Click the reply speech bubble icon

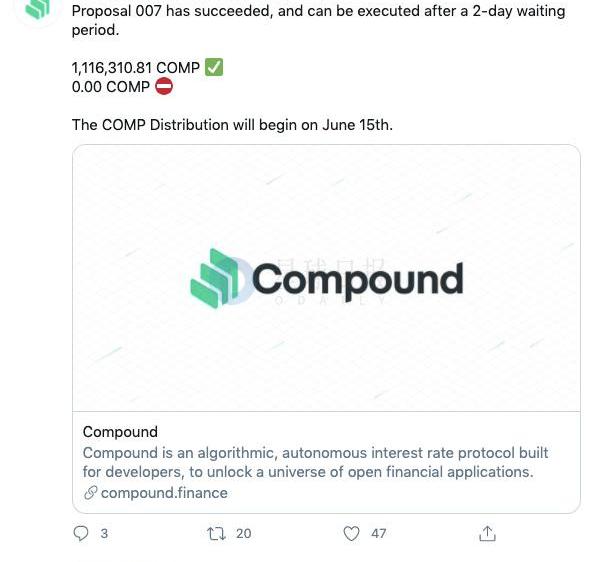(81, 533)
